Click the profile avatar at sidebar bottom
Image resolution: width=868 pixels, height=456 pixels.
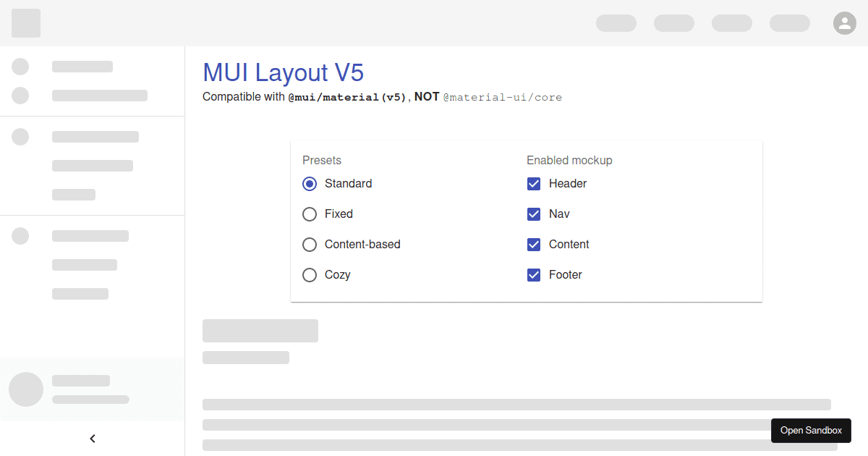point(26,389)
